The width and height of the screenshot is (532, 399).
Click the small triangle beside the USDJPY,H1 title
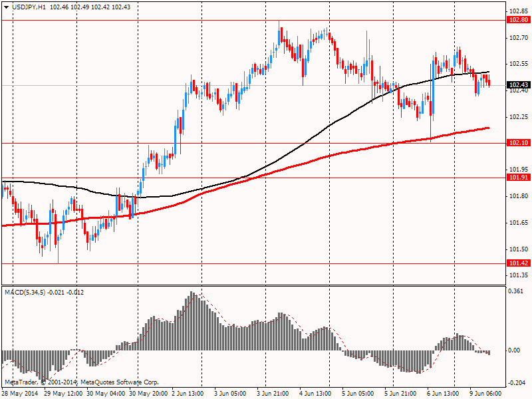6,7
